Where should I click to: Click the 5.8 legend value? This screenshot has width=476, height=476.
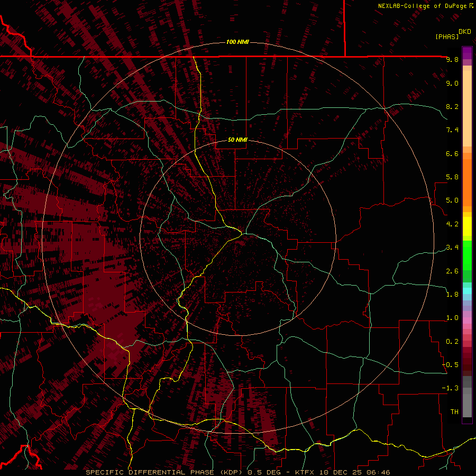click(452, 177)
